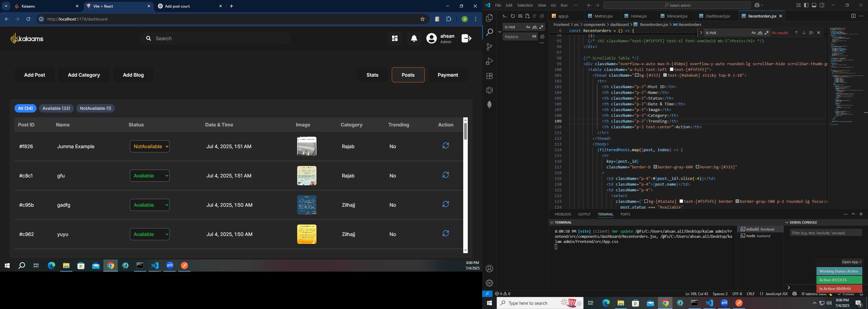868x309 pixels.
Task: Collapse all search results in VS Code
Action: (x=542, y=16)
